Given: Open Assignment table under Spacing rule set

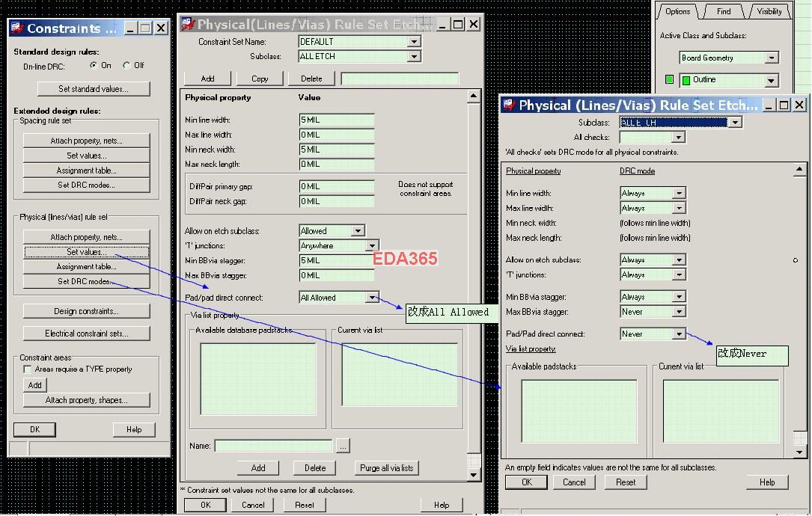Looking at the screenshot, I should point(87,171).
